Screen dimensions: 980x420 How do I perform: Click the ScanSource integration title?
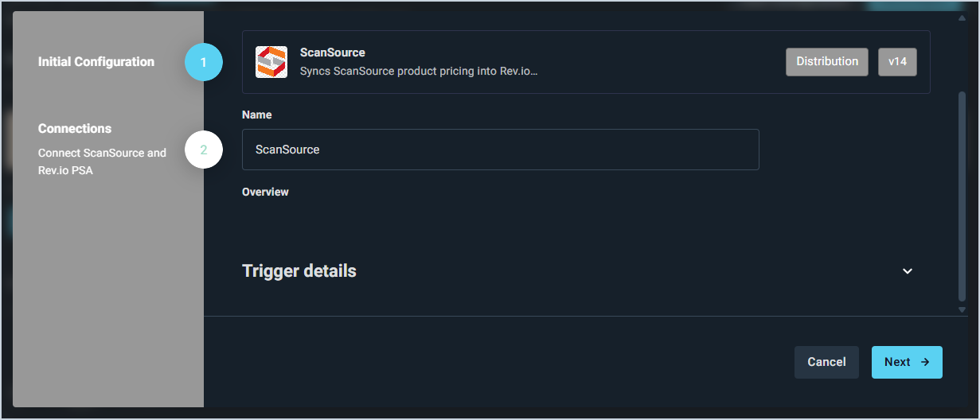(x=333, y=52)
